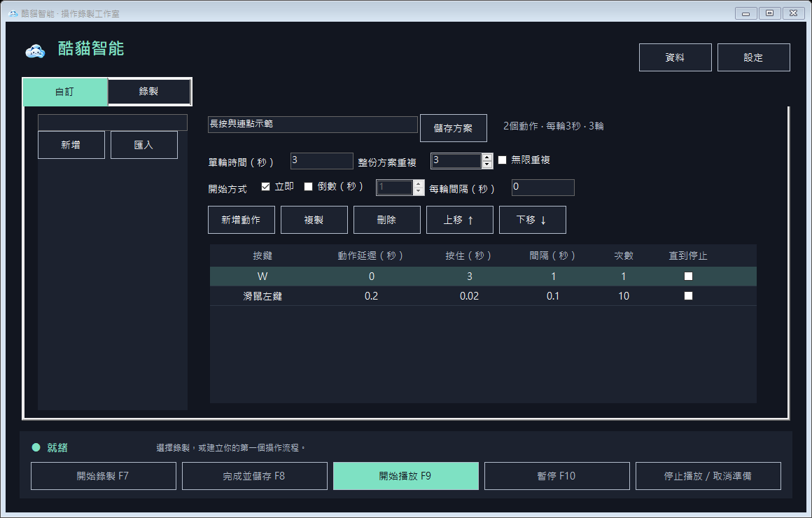812x518 pixels.
Task: Click the 單輪時間 seconds input field
Action: pos(321,160)
